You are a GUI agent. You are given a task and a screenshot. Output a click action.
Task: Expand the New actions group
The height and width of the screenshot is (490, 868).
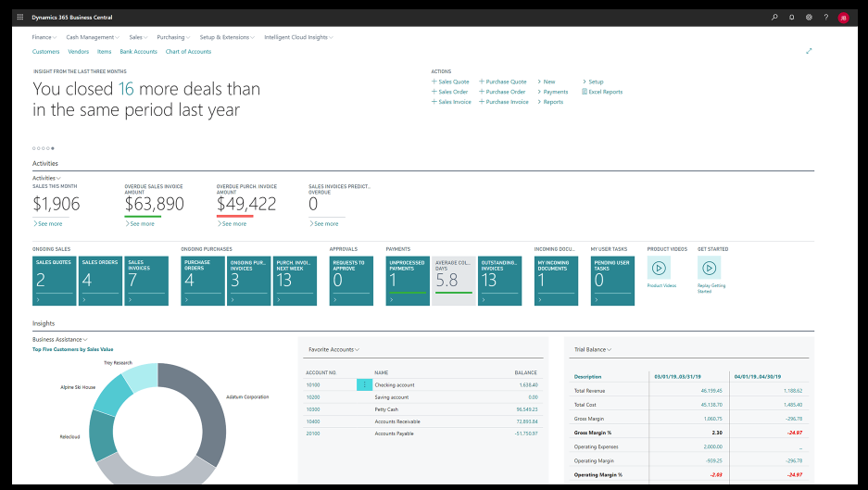click(x=547, y=82)
